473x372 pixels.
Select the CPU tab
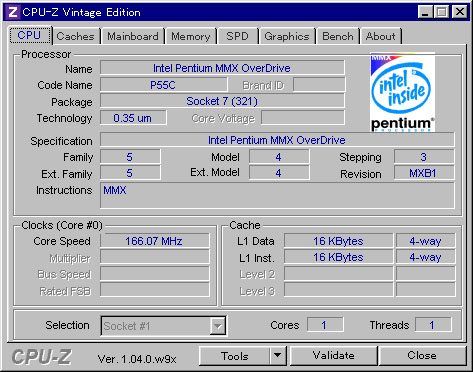click(30, 35)
